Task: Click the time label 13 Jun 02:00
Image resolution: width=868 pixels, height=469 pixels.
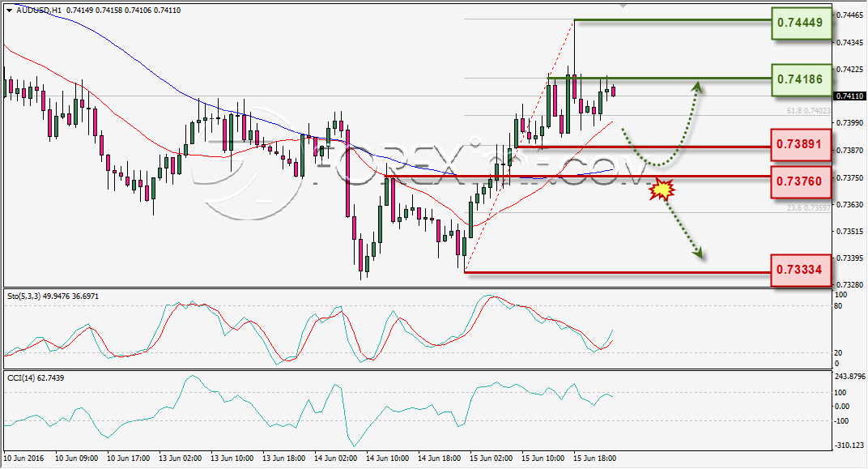Action: (x=180, y=458)
